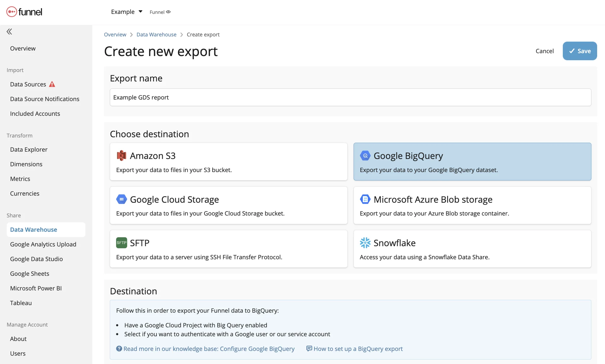
Task: Click the Funnel logo
Action: (24, 12)
